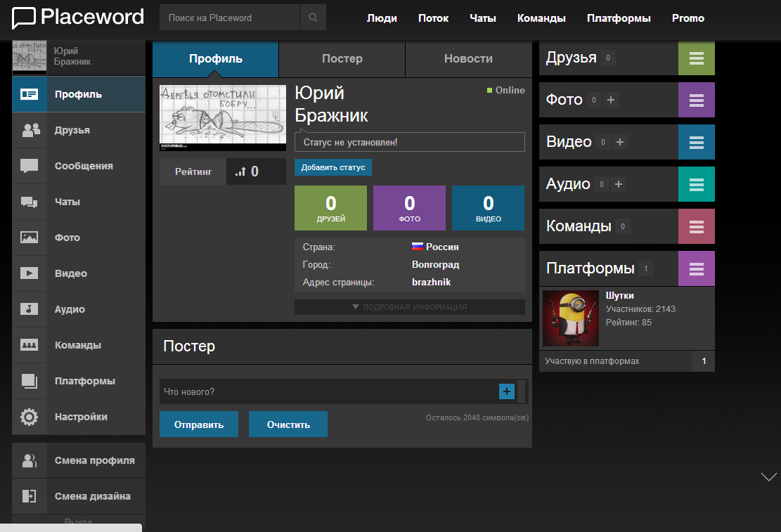Click the Участвую в платформах row

(626, 361)
